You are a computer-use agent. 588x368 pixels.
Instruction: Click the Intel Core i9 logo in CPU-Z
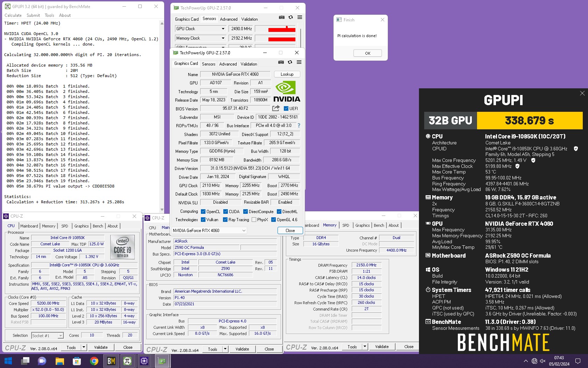click(x=122, y=247)
